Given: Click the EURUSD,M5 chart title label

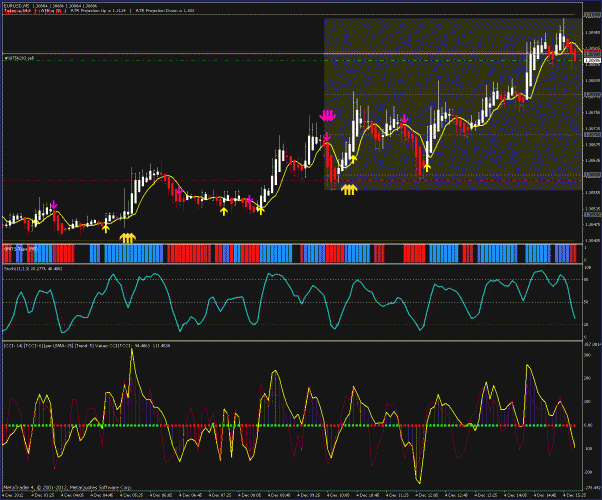Looking at the screenshot, I should [x=50, y=6].
